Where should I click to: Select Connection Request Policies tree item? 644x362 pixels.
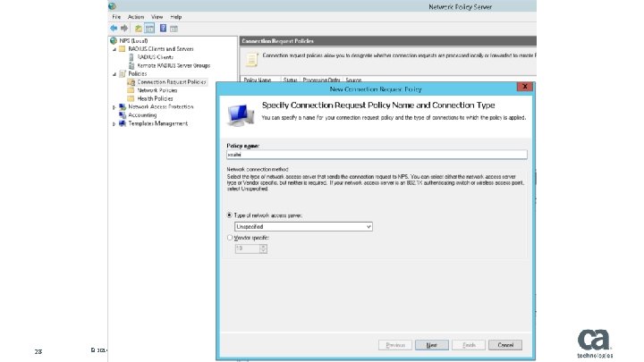[x=172, y=82]
